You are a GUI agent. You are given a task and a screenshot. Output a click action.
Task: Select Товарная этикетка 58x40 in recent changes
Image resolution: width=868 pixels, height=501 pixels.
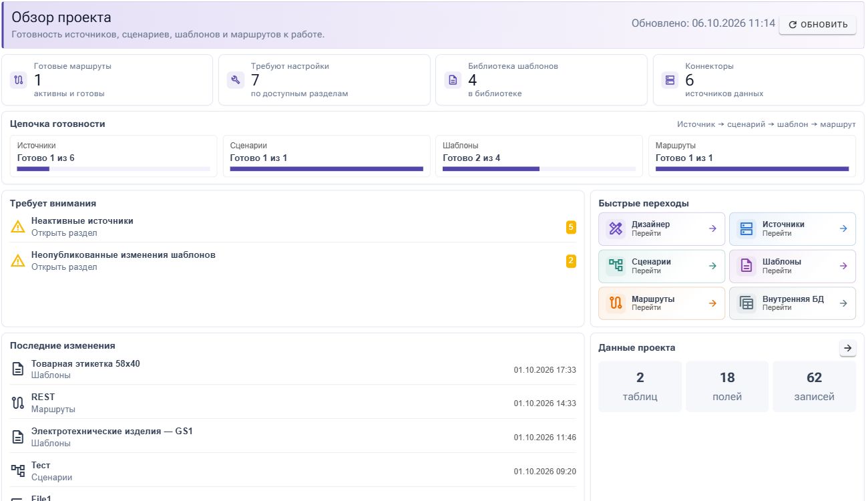coord(293,369)
